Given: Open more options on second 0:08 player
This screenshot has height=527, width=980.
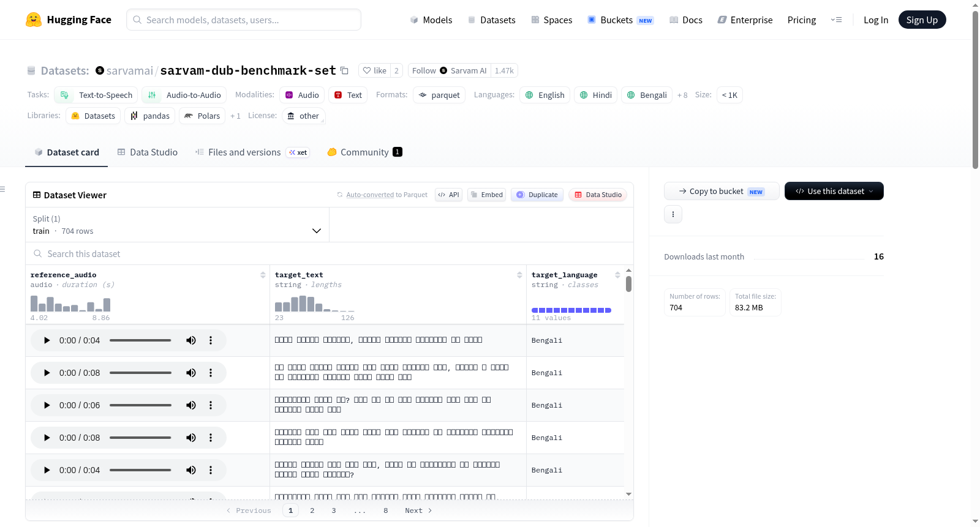Looking at the screenshot, I should click(211, 438).
